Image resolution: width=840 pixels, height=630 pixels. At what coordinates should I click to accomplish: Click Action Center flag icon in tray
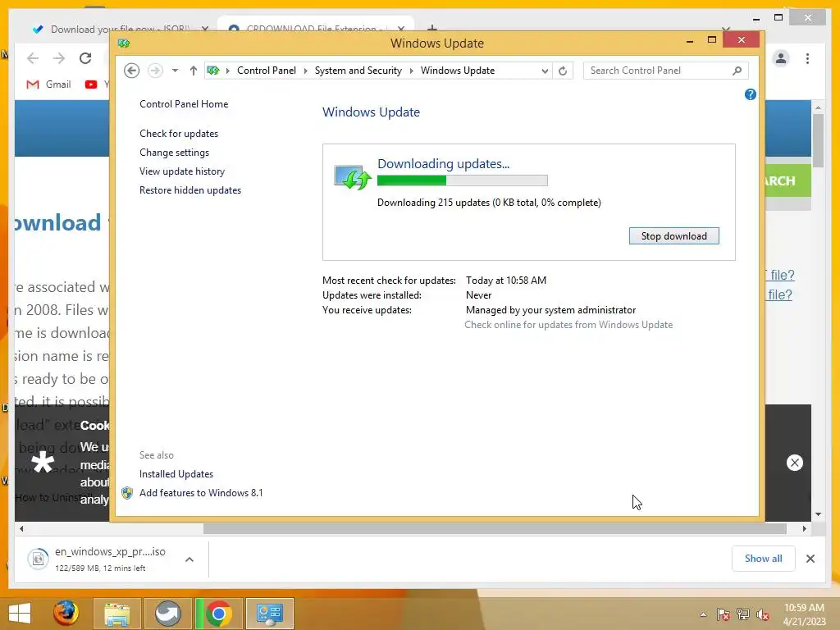(x=724, y=614)
